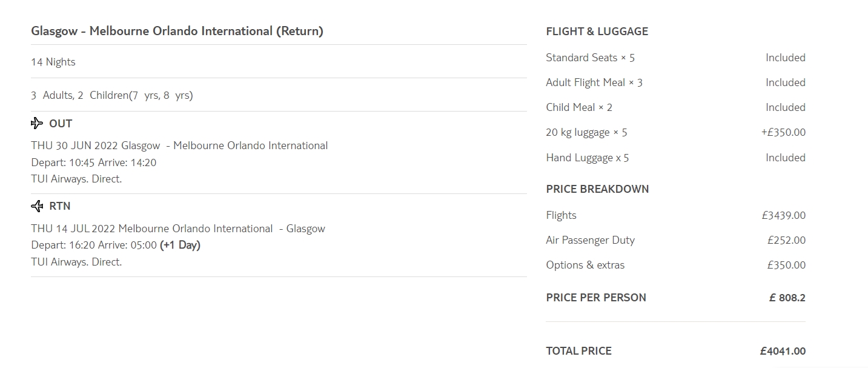Click the £4041.00 total price amount

pyautogui.click(x=783, y=351)
